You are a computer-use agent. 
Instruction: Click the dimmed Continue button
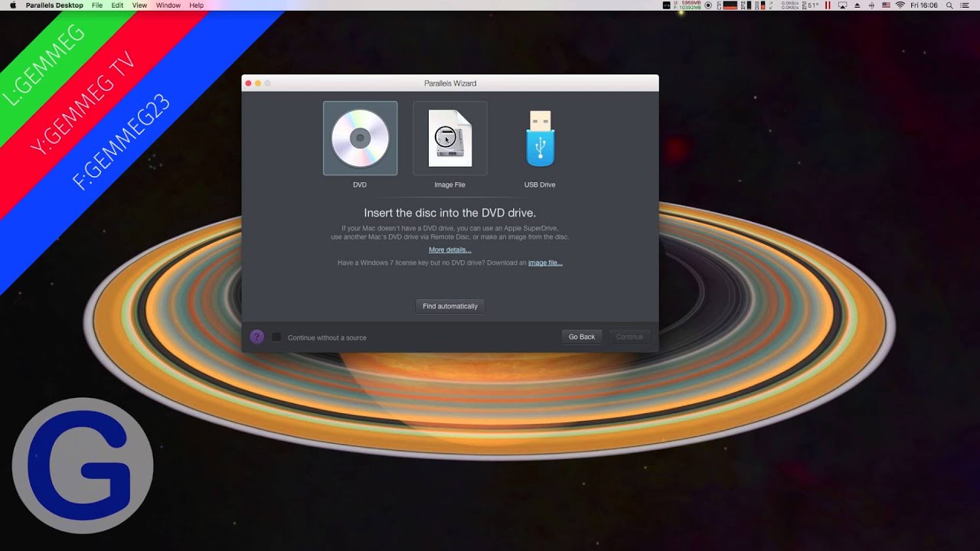(x=629, y=337)
